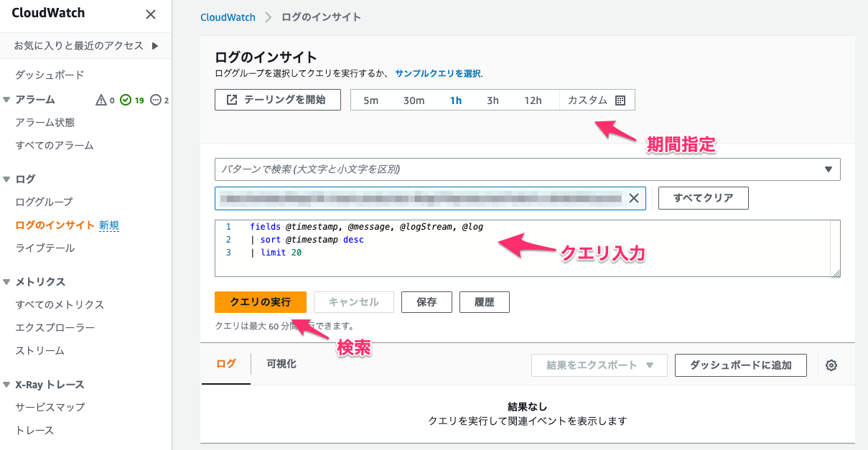The image size is (868, 450).
Task: Open 結果をエクスポート dropdown
Action: pos(599,365)
